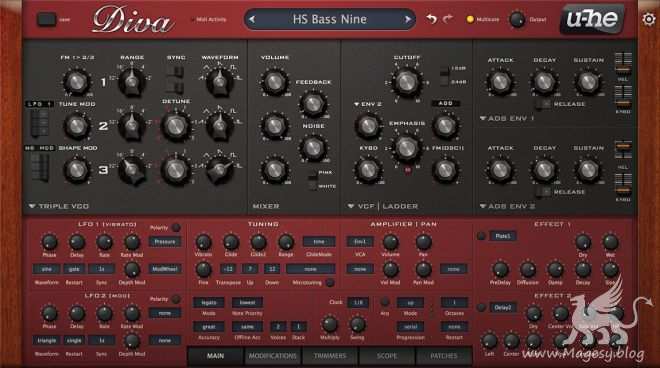Expand the ADS ENV 1 module menu
Viewport: 660px width, 368px height.
(508, 118)
